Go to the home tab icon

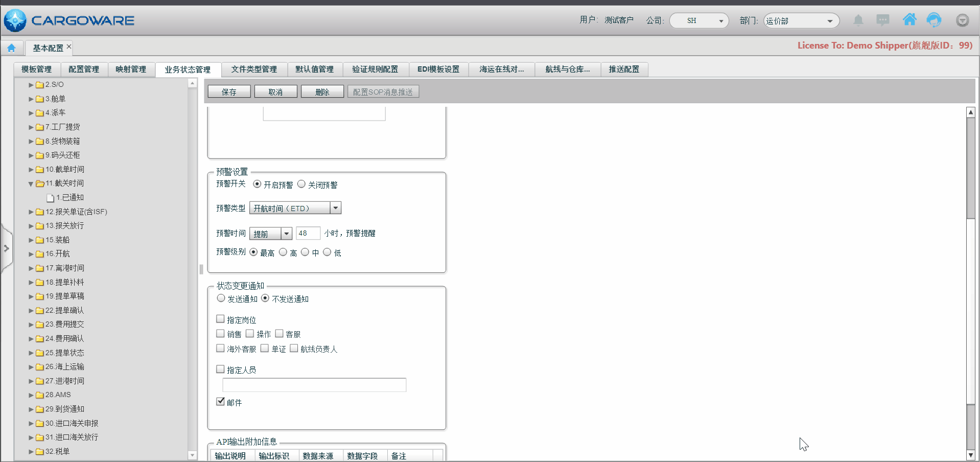pos(11,48)
